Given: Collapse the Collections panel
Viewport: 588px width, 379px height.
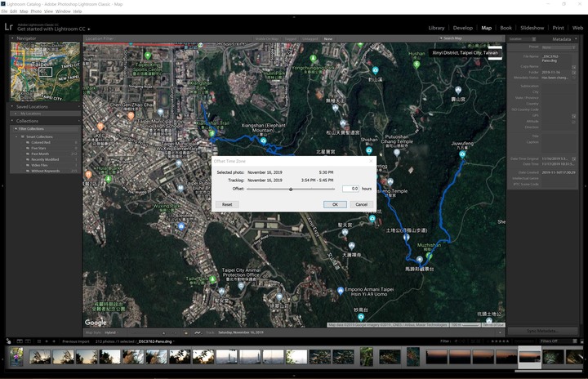Looking at the screenshot, I should [12, 121].
